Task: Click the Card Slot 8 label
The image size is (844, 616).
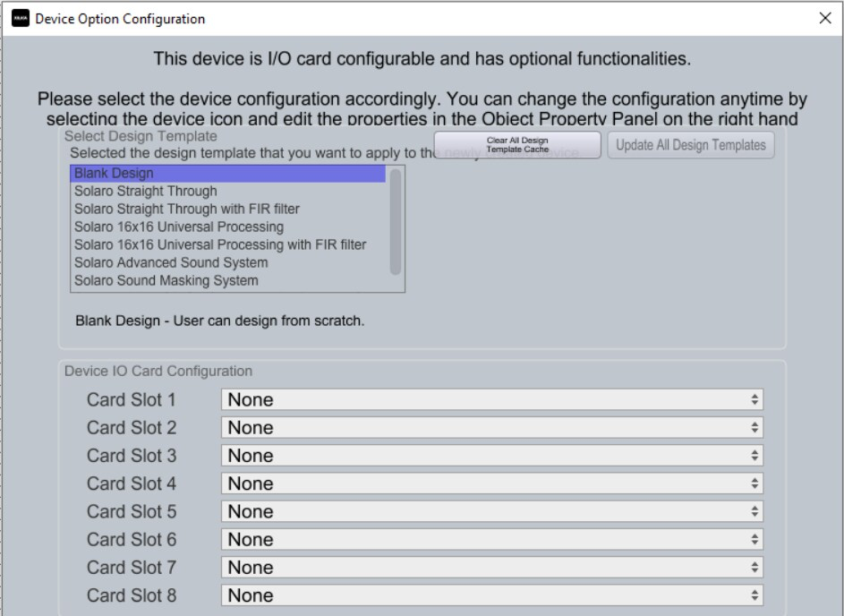Action: click(132, 595)
